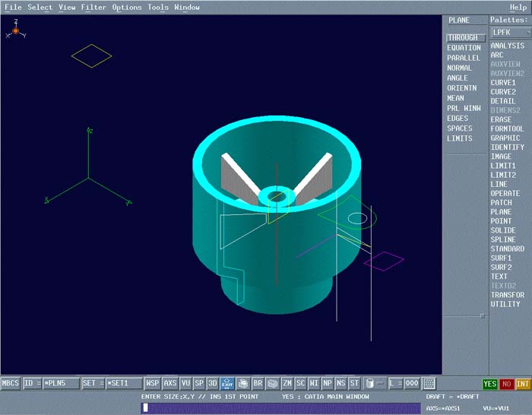The height and width of the screenshot is (415, 532).
Task: Click the ZM zoom button
Action: pos(287,384)
